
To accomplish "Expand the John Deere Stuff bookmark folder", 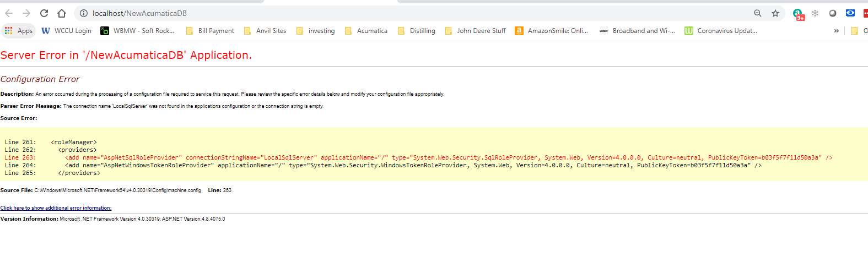I will pos(475,31).
